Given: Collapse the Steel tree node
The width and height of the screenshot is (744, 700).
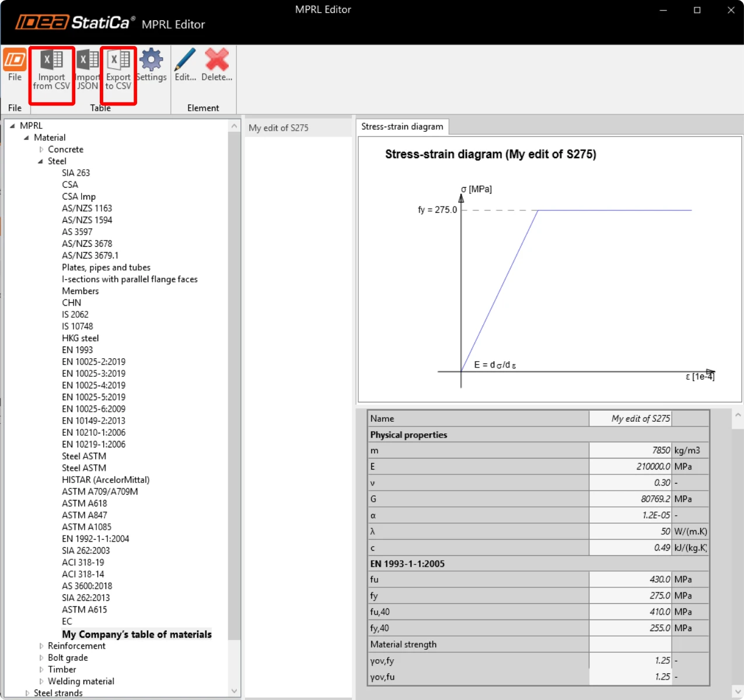Looking at the screenshot, I should (x=41, y=162).
